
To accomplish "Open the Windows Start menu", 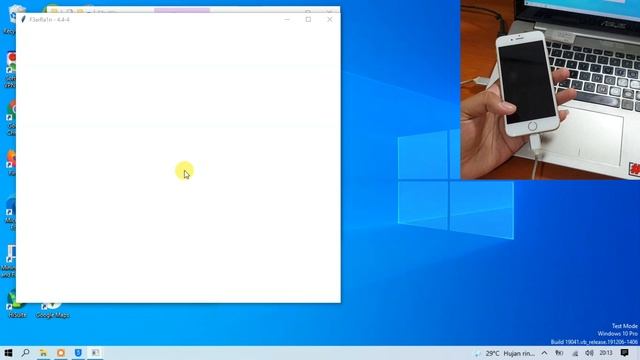I will [x=8, y=353].
